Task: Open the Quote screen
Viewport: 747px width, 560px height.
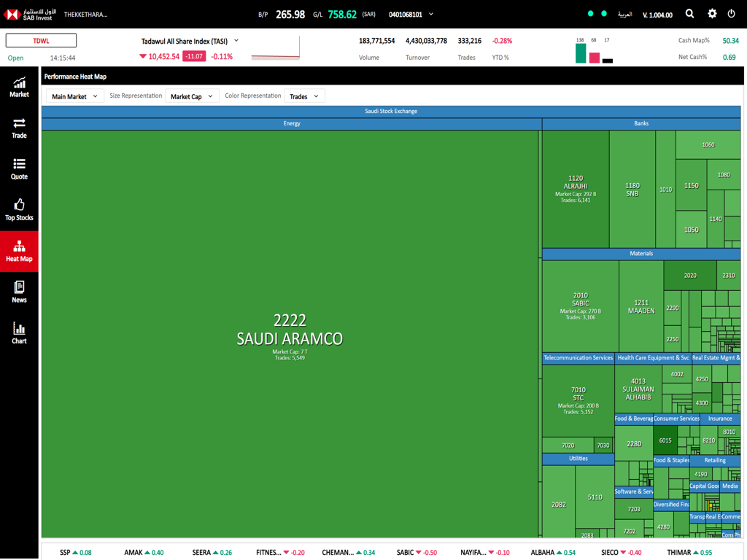Action: pyautogui.click(x=18, y=169)
